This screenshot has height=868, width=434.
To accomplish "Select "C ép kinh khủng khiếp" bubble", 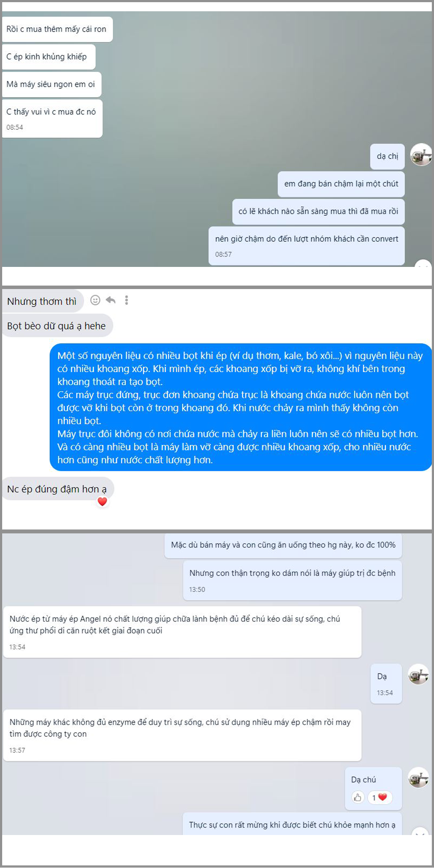I will tap(48, 57).
